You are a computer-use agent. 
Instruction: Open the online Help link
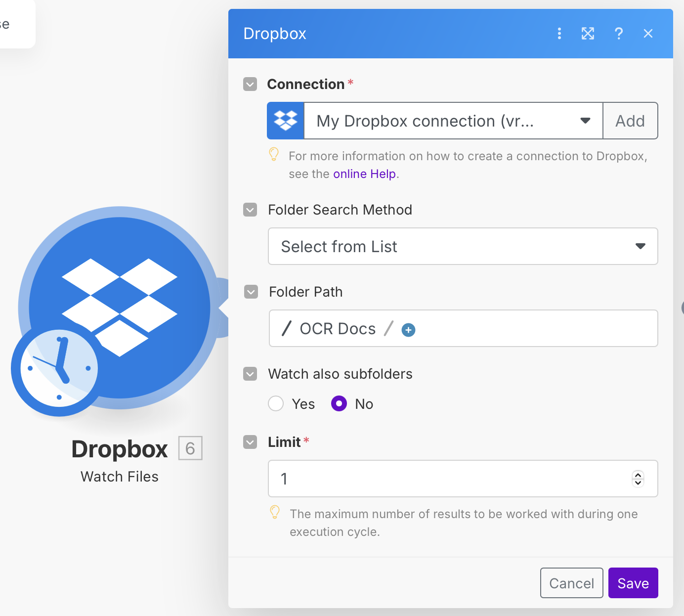coord(364,174)
